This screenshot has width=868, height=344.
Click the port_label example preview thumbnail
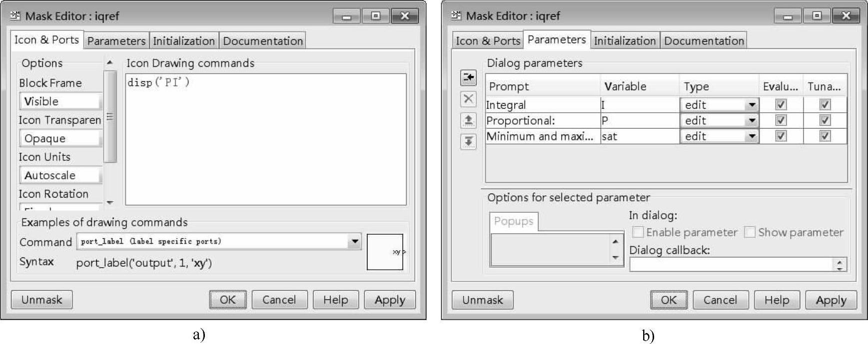pyautogui.click(x=385, y=252)
